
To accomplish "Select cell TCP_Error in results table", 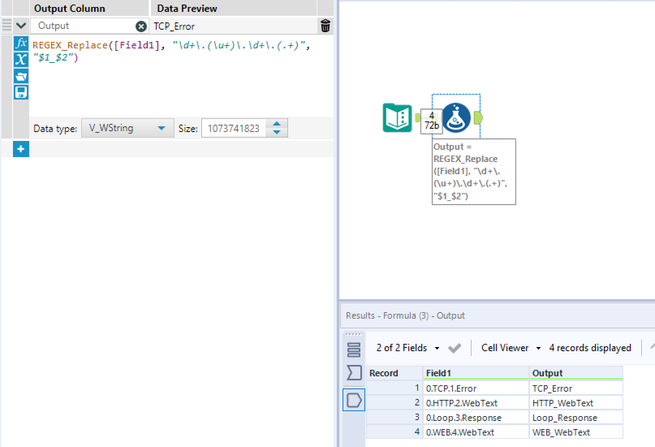I will pyautogui.click(x=576, y=389).
